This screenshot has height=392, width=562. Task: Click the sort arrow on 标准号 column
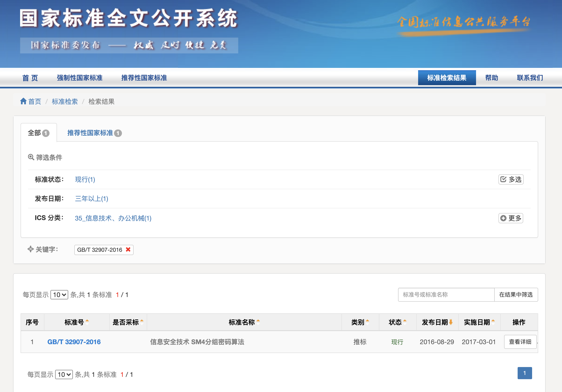88,322
